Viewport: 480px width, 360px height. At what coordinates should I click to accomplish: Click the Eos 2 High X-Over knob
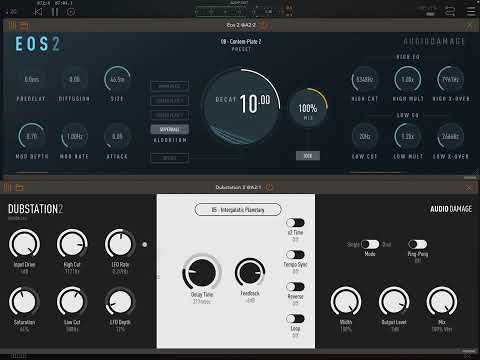click(x=450, y=79)
